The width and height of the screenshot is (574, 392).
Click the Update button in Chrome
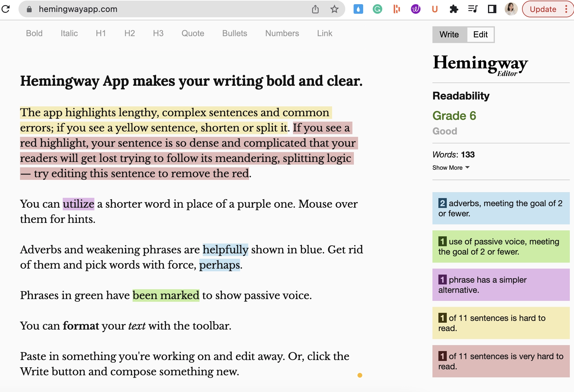coord(543,9)
